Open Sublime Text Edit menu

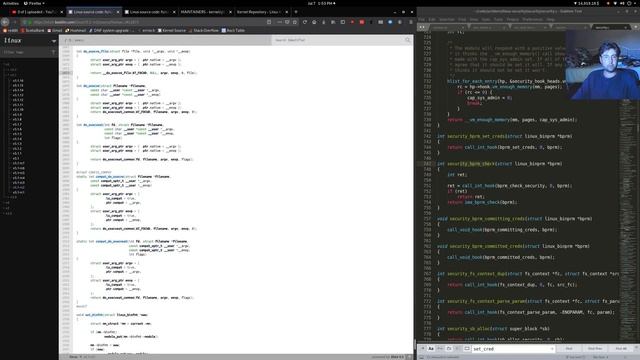[431, 19]
